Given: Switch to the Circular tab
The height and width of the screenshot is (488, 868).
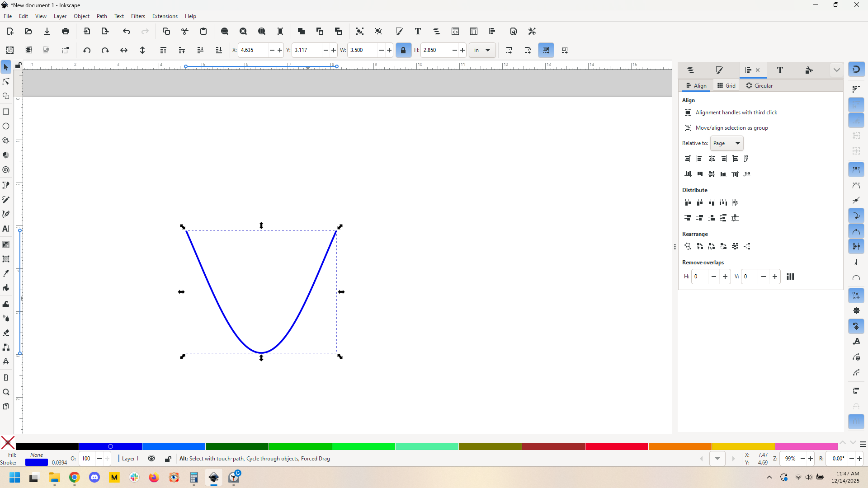Looking at the screenshot, I should [759, 86].
